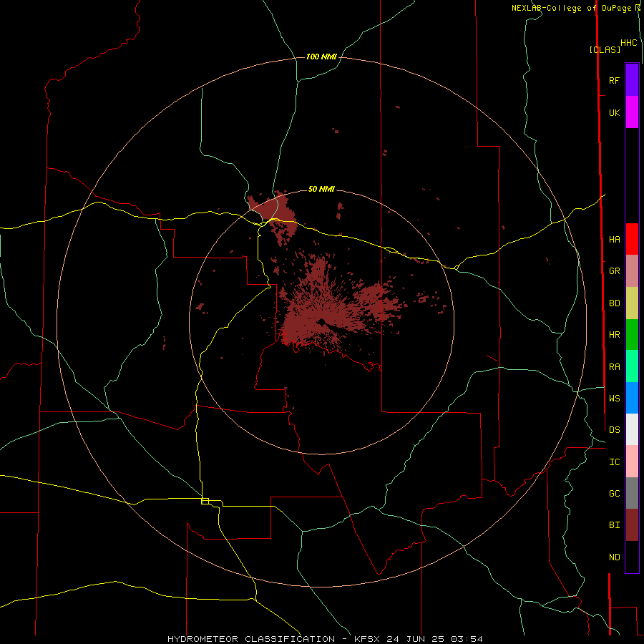
Task: Select the white DS legend swatch
Action: point(632,429)
